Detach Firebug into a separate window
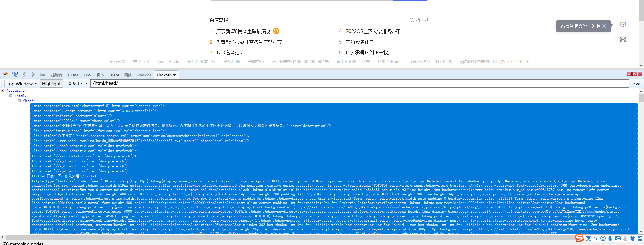The image size is (644, 245). [x=635, y=74]
